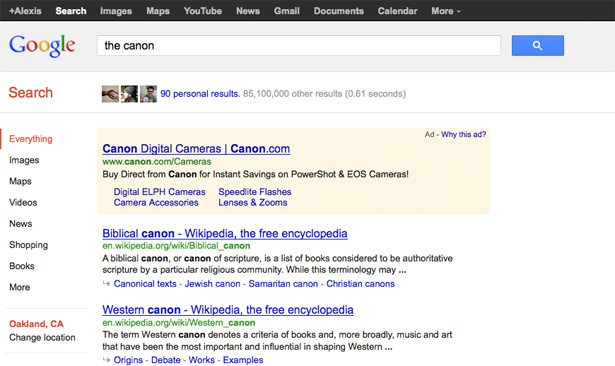Click the en.wikipedia.org/wiki/Western_canon URL
615x366 pixels.
(179, 323)
